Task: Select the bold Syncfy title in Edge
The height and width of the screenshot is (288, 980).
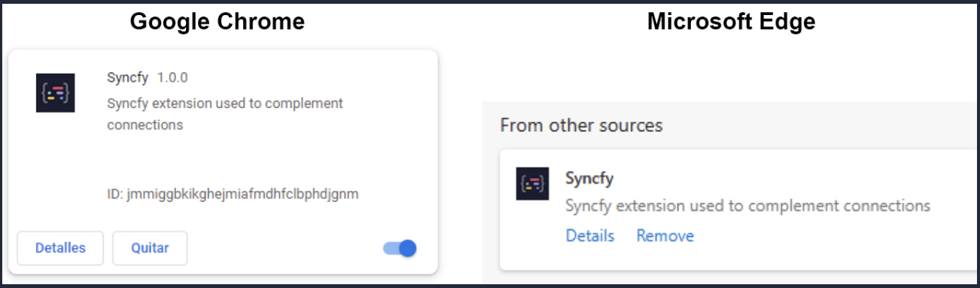Action: tap(589, 179)
